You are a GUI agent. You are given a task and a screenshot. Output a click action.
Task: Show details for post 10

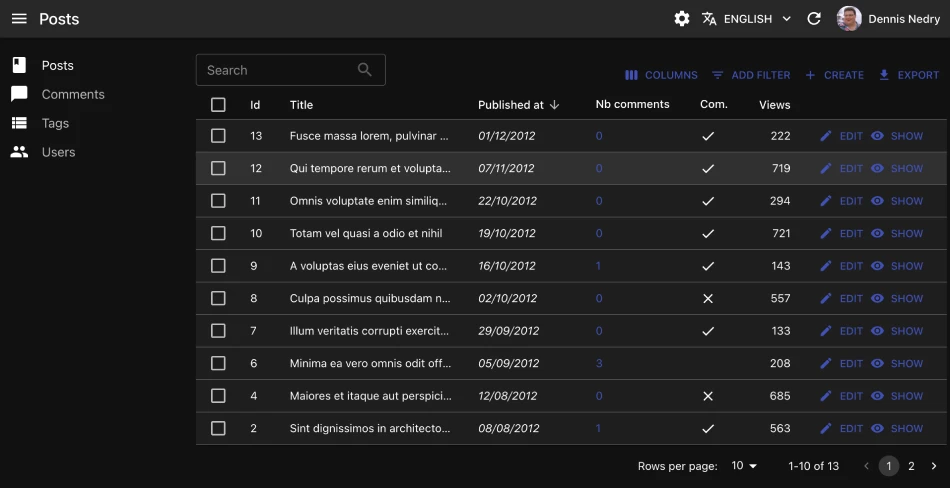click(x=897, y=233)
